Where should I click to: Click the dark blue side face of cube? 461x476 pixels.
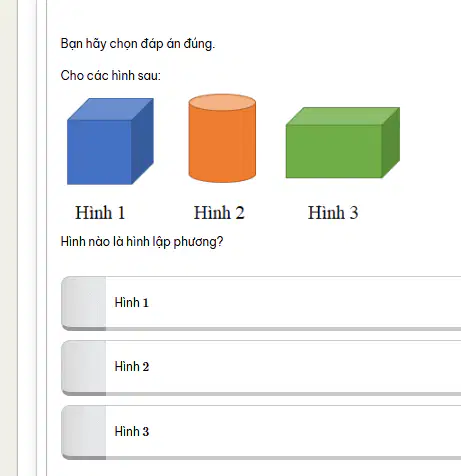[143, 141]
